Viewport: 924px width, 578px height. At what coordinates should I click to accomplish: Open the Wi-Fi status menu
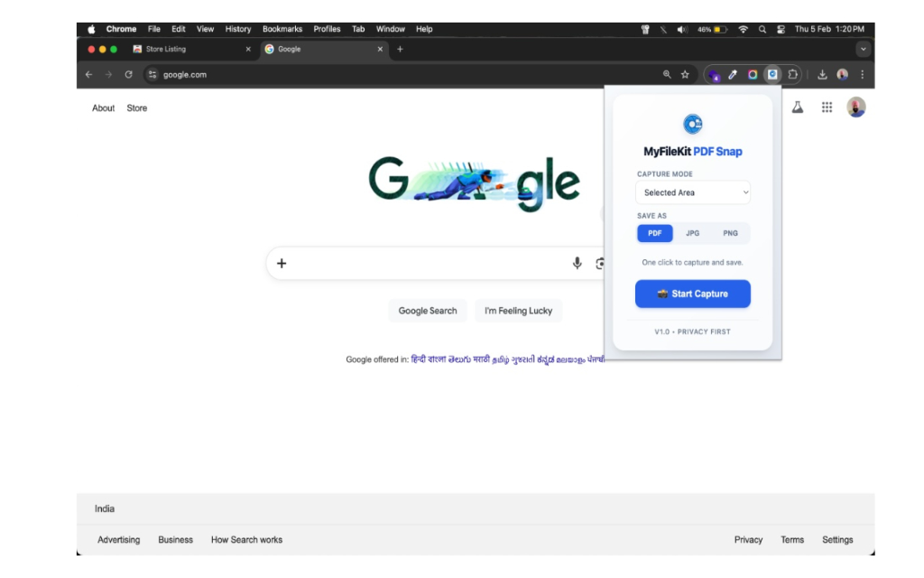[x=744, y=29]
